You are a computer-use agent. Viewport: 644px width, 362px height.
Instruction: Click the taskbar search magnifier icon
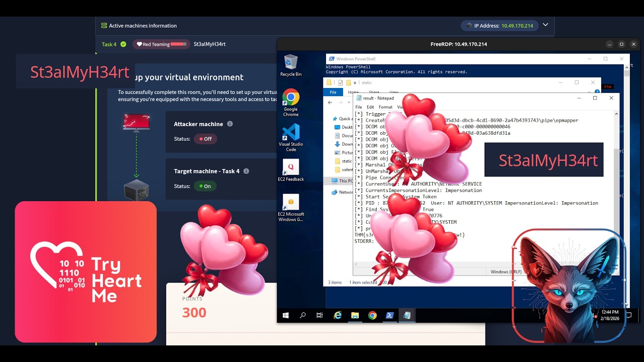[303, 315]
